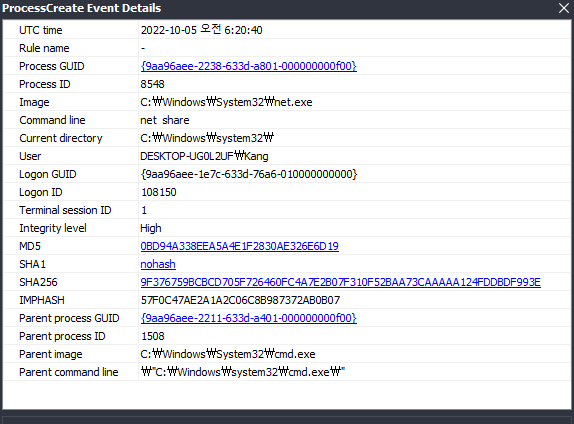Select the UTC time value 2022-10-05
This screenshot has height=424, width=574.
tap(201, 30)
